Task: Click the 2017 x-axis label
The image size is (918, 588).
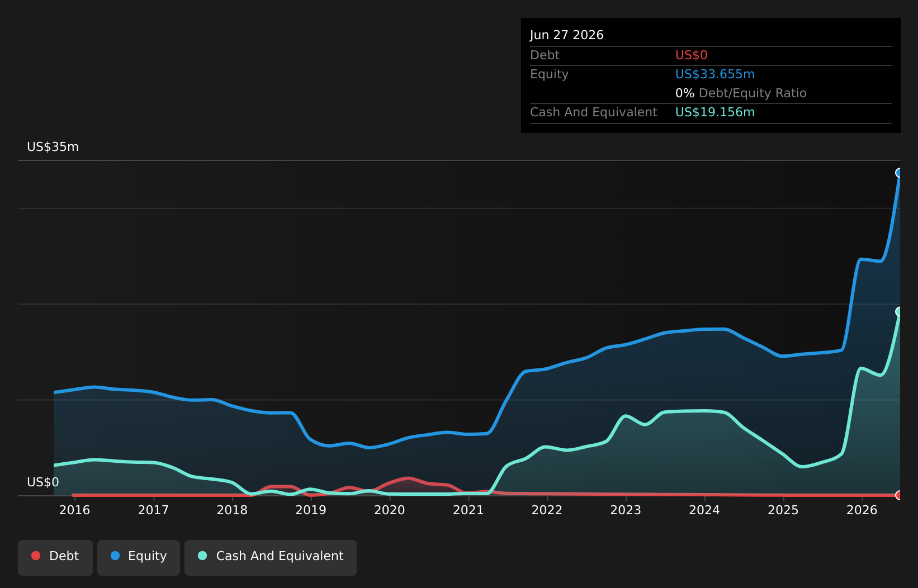Action: pyautogui.click(x=153, y=510)
